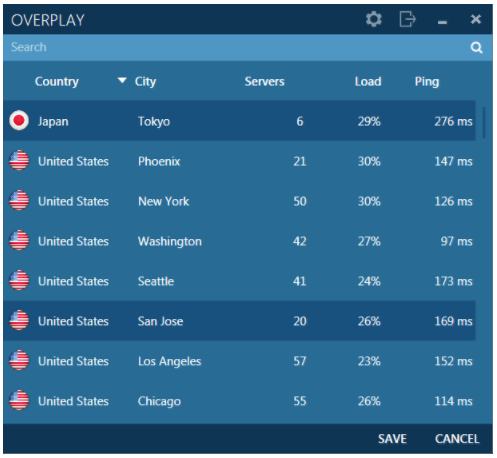The height and width of the screenshot is (458, 497).
Task: Click the US flag beside New York
Action: (x=19, y=200)
